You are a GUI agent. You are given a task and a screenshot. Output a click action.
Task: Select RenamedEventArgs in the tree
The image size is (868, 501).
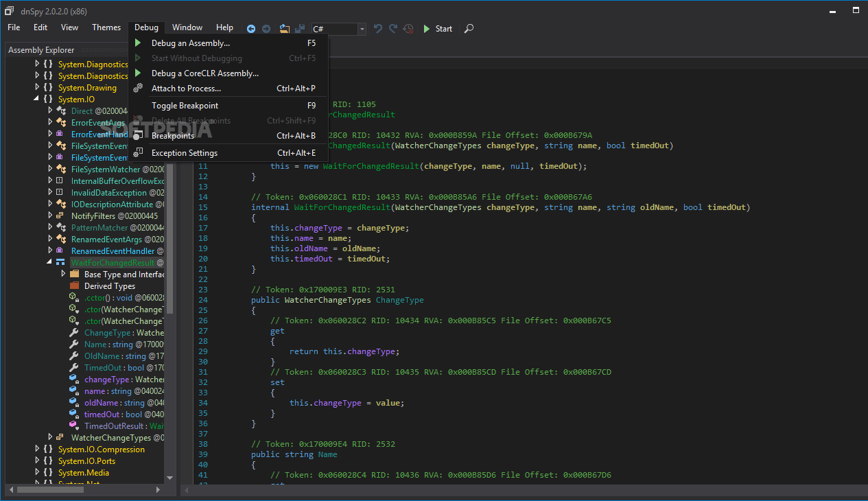coord(117,240)
